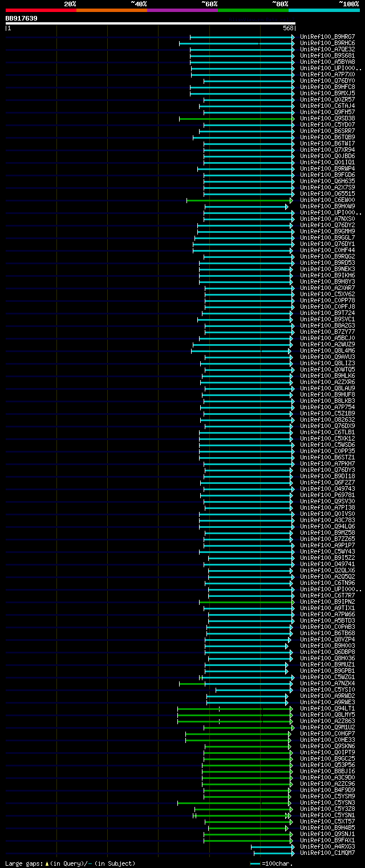Click the UniRef100_Q8L4M6 label
Viewport: 365px width, 868px height.
click(x=327, y=350)
